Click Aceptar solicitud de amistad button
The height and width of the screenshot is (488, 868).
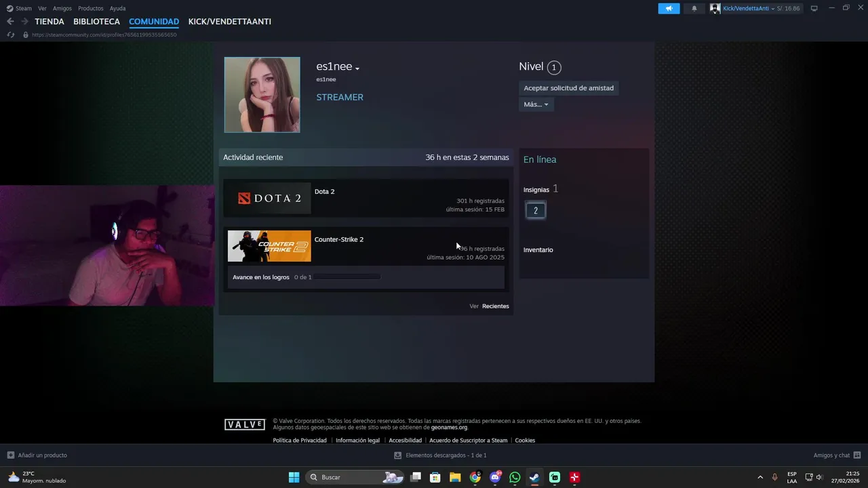point(569,88)
